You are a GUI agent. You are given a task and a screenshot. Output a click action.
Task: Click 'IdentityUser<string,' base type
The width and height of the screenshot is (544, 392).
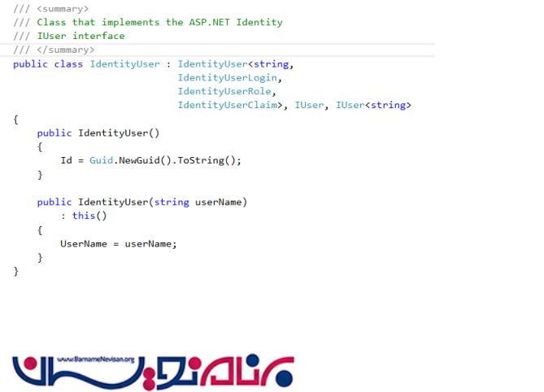(236, 64)
